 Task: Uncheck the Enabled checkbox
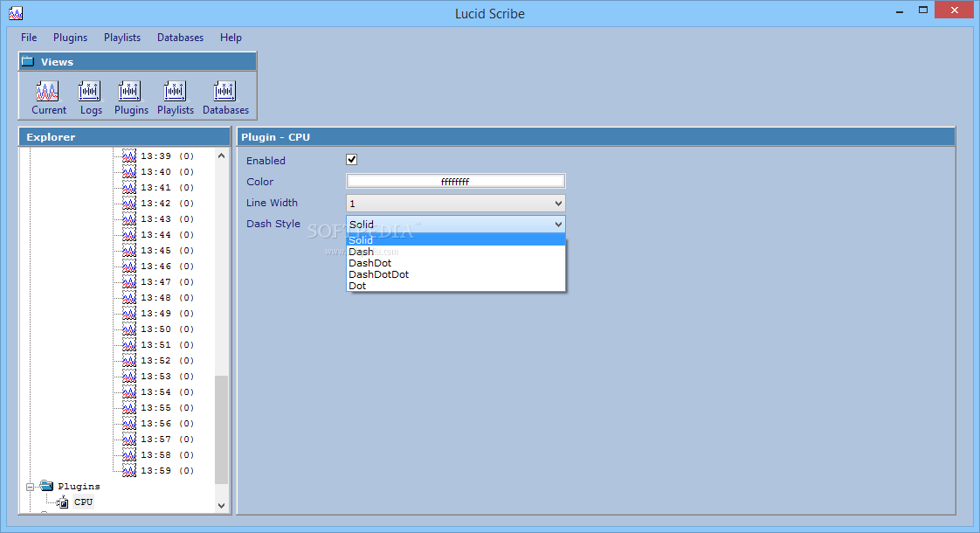click(x=352, y=160)
